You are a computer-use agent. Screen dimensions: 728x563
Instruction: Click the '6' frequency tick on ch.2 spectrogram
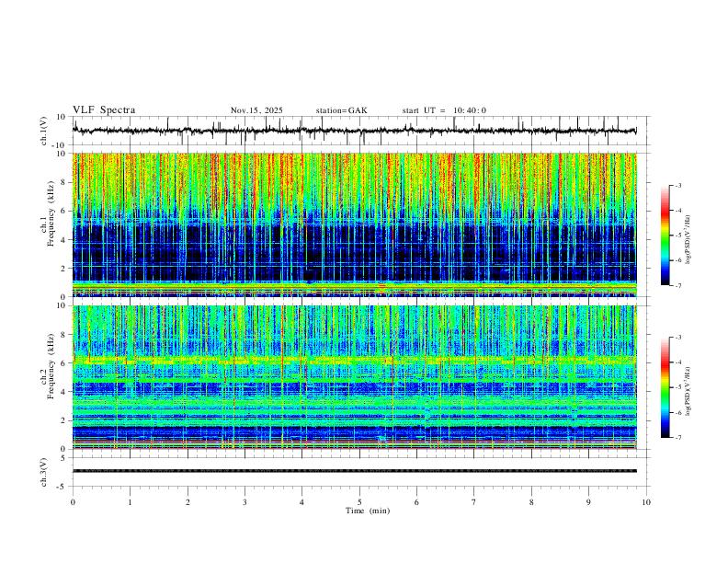point(64,363)
